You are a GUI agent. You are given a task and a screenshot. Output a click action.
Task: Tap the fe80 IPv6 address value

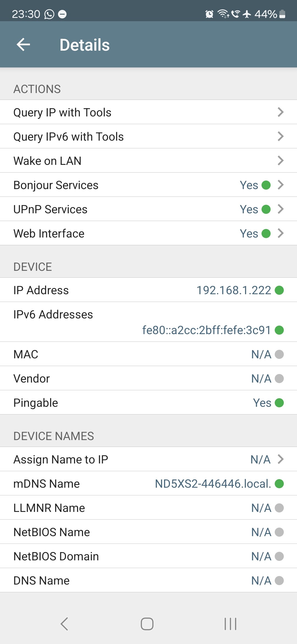point(207,330)
